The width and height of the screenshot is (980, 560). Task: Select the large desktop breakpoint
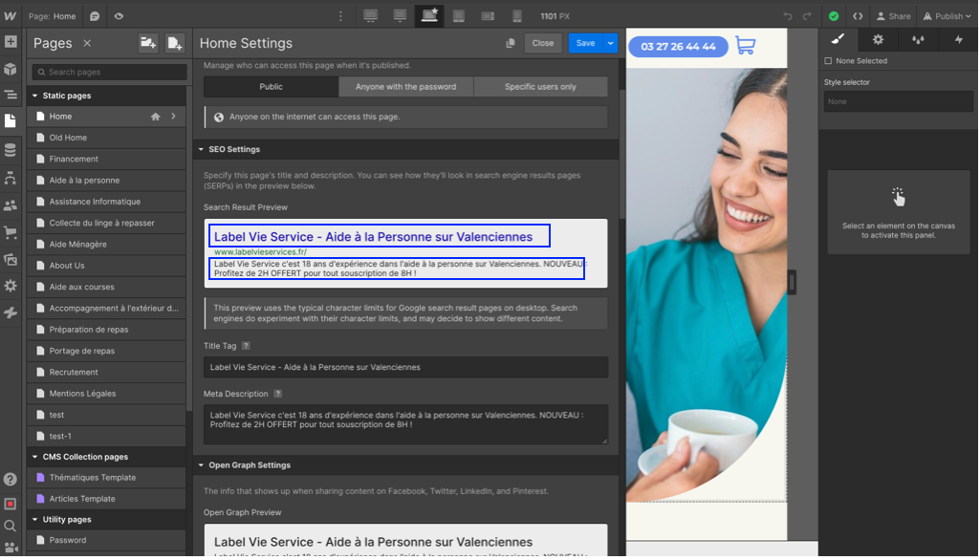pyautogui.click(x=371, y=16)
